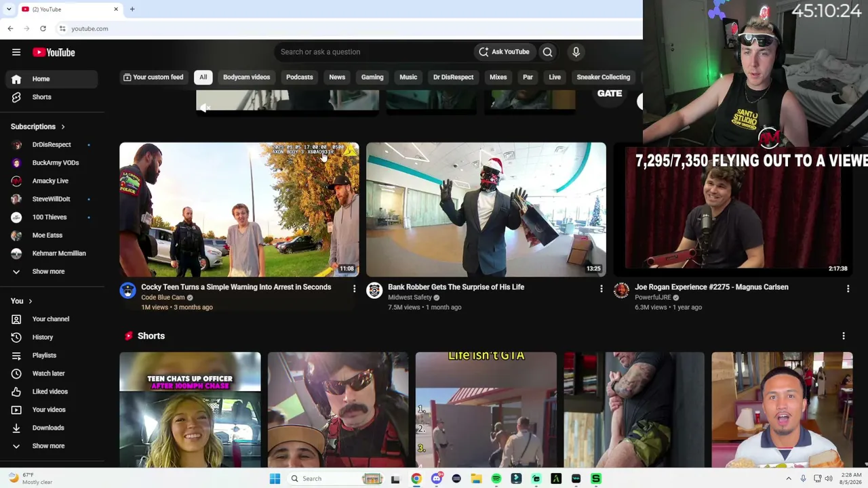Open the 100 Thieves subscription
Image resolution: width=868 pixels, height=488 pixels.
(x=52, y=217)
